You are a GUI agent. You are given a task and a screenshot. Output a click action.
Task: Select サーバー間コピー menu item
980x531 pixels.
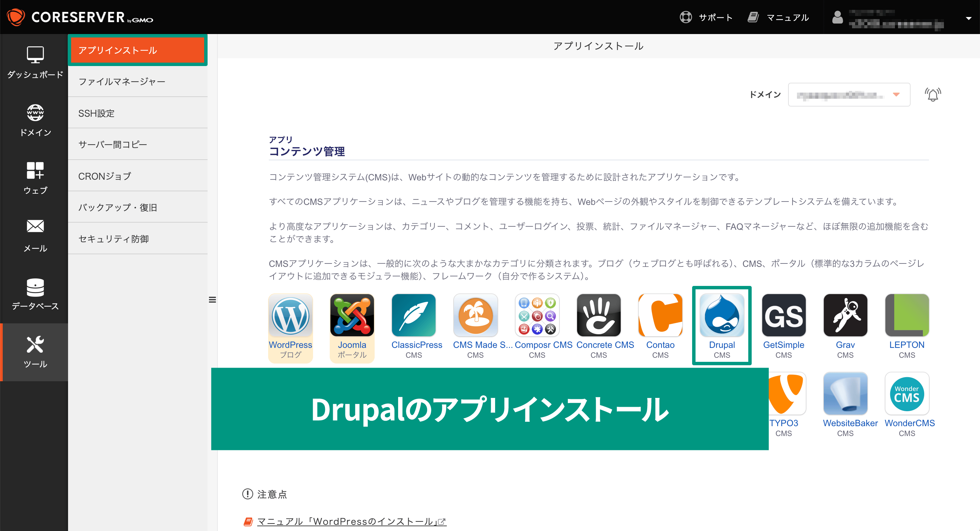138,144
